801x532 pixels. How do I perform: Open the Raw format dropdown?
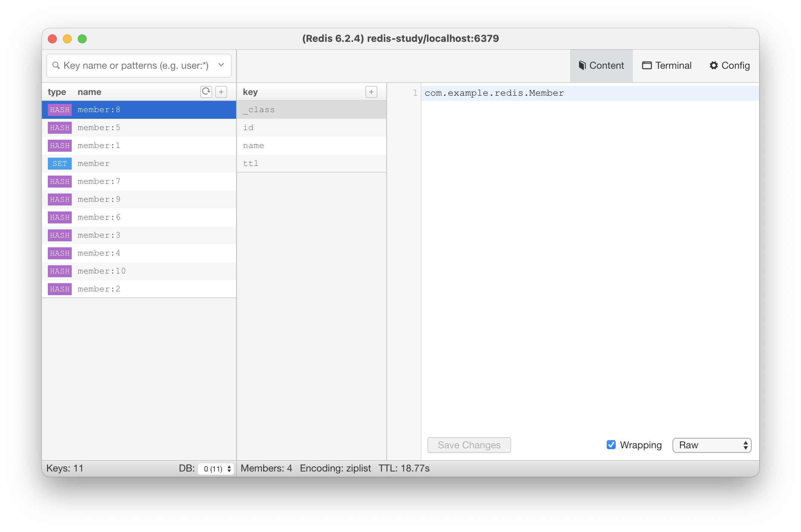(x=712, y=445)
